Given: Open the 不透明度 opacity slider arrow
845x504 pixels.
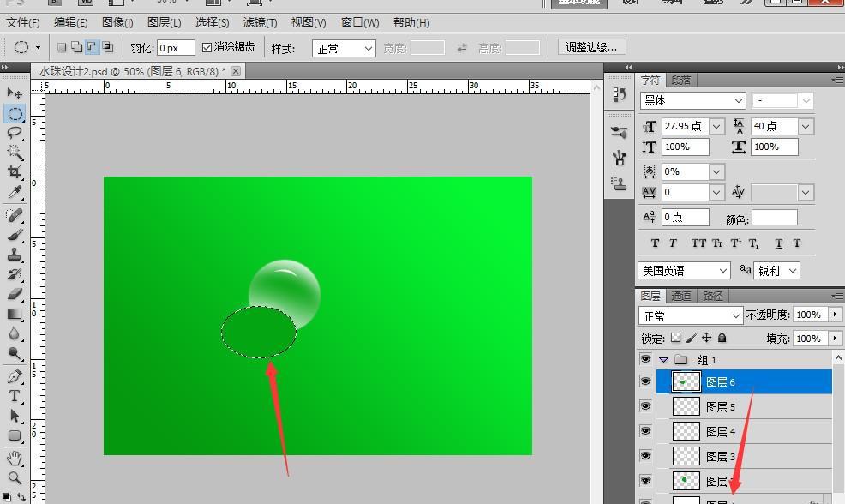Looking at the screenshot, I should (836, 315).
